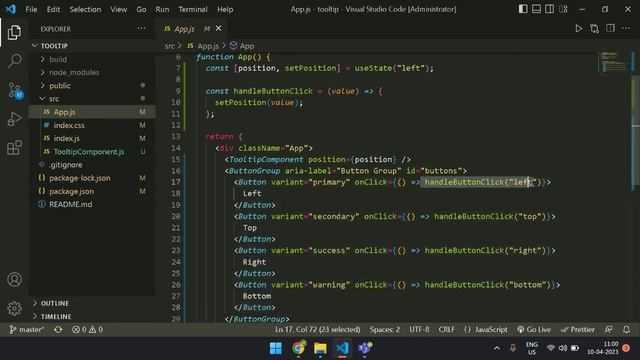Open Chrome from taskbar
The width and height of the screenshot is (640, 360).
(x=298, y=348)
